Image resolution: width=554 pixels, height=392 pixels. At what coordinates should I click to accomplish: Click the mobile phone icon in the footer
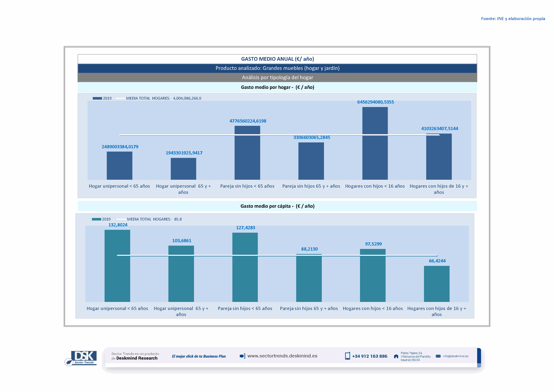(348, 356)
